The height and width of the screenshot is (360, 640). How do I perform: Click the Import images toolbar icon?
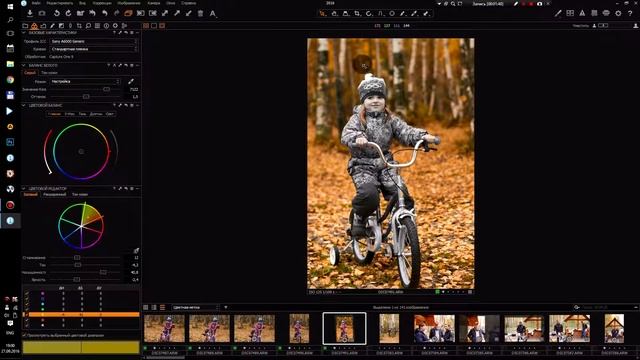tap(30, 13)
